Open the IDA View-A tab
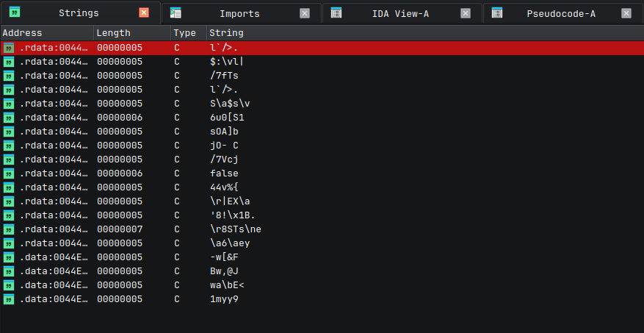The height and width of the screenshot is (333, 644). [x=402, y=13]
